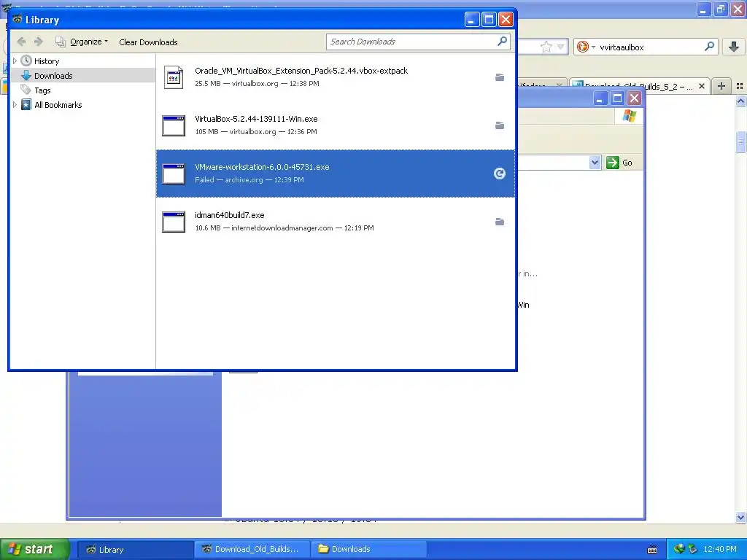
Task: Select Tags in the sidebar
Action: [42, 90]
